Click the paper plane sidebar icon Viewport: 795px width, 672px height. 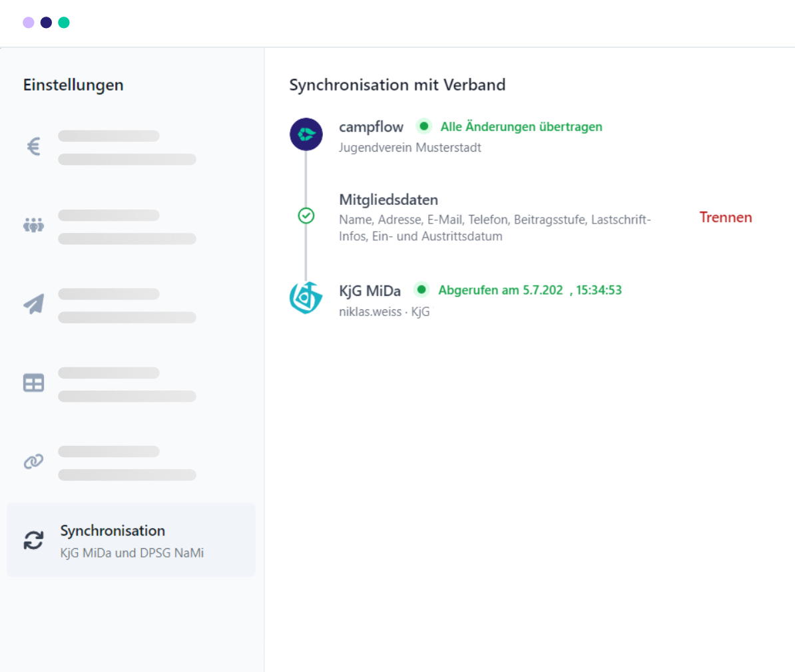pyautogui.click(x=33, y=303)
